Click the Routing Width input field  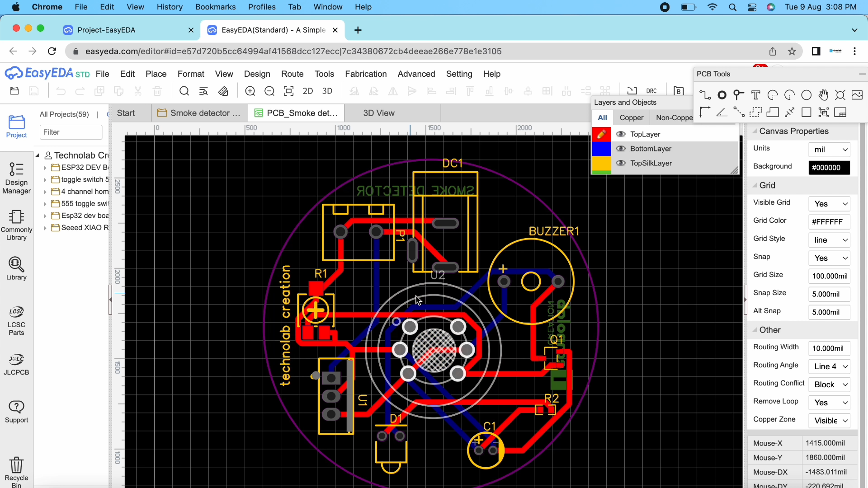829,348
